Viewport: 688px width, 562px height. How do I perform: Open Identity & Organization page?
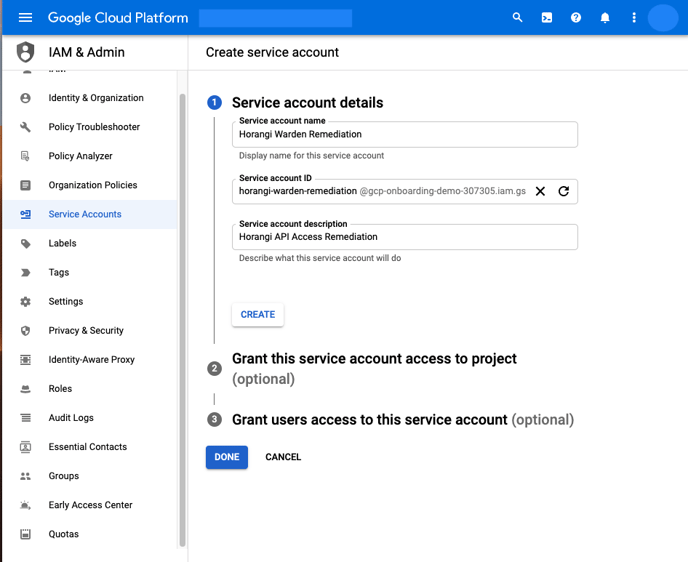click(96, 98)
